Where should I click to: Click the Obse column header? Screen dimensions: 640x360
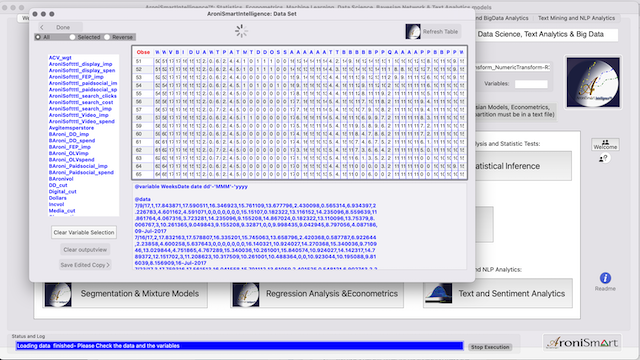(143, 52)
